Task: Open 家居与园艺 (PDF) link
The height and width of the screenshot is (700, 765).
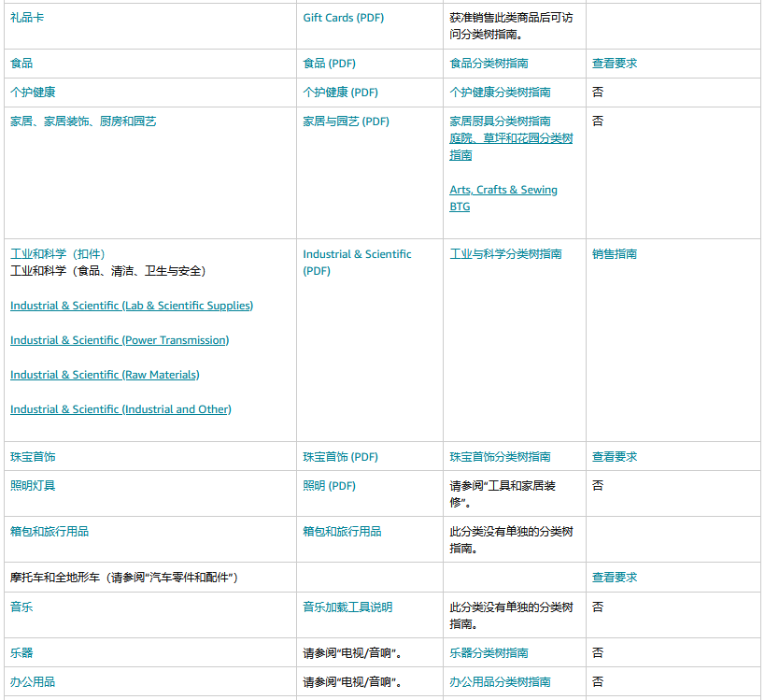Action: tap(346, 121)
